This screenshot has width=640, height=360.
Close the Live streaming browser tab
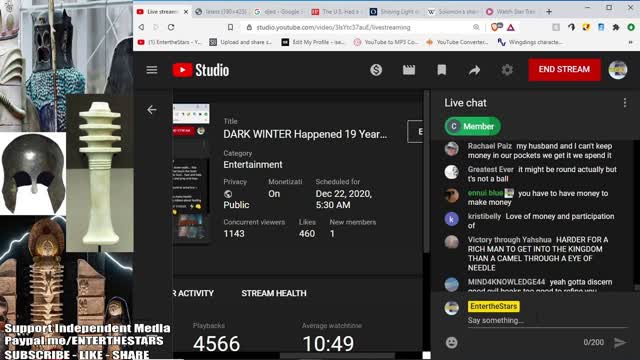click(x=186, y=12)
